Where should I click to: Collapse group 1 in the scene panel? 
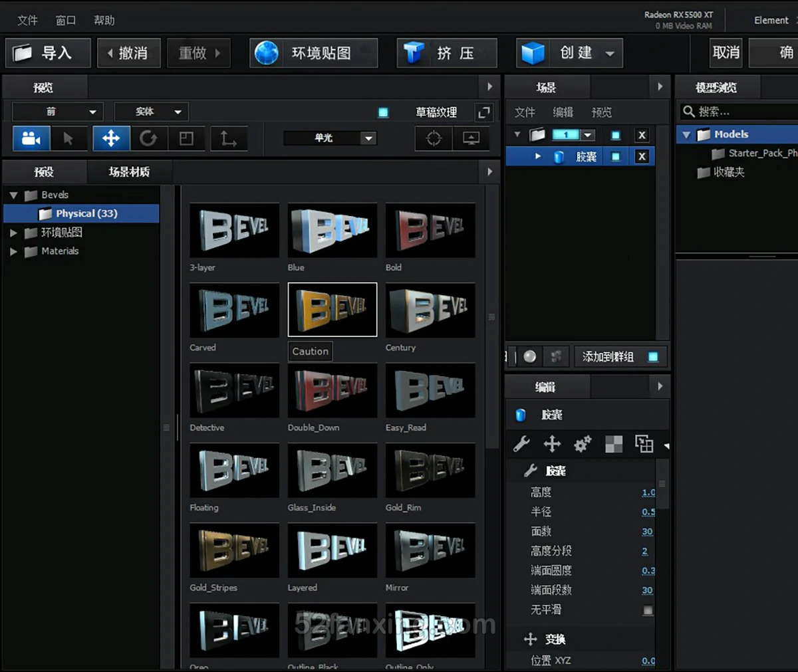[517, 135]
